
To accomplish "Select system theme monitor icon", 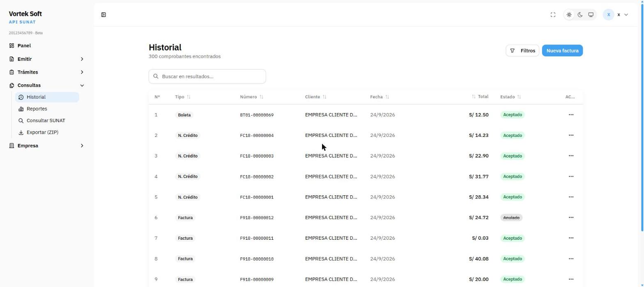I will pyautogui.click(x=591, y=15).
